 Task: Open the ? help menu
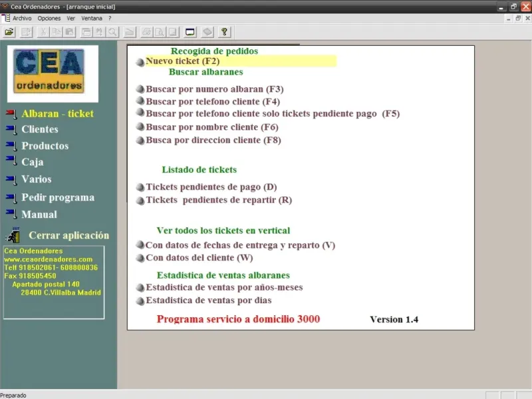click(110, 19)
